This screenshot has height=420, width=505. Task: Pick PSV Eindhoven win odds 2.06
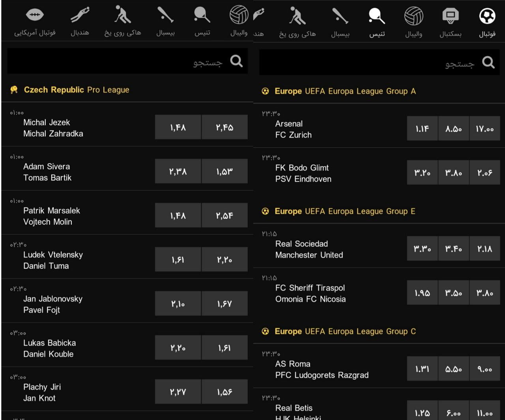[484, 173]
